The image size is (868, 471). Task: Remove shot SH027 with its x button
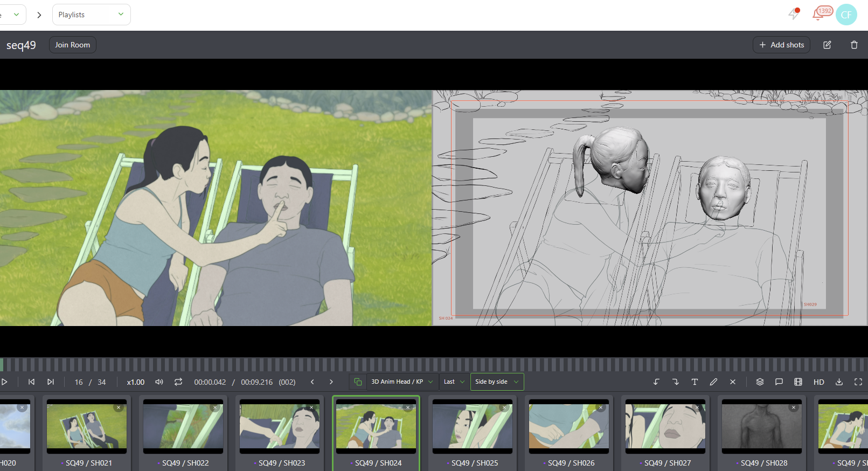pyautogui.click(x=697, y=407)
